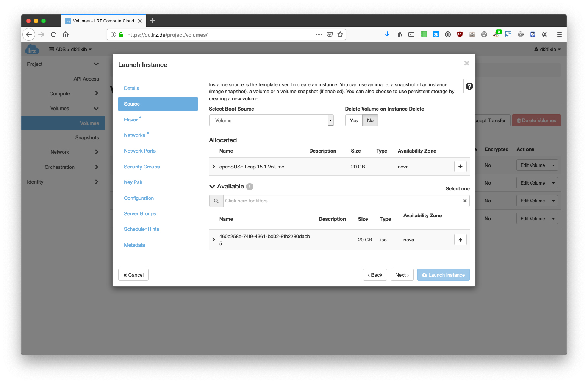Clear the filter field with x icon
The width and height of the screenshot is (588, 383).
click(465, 201)
